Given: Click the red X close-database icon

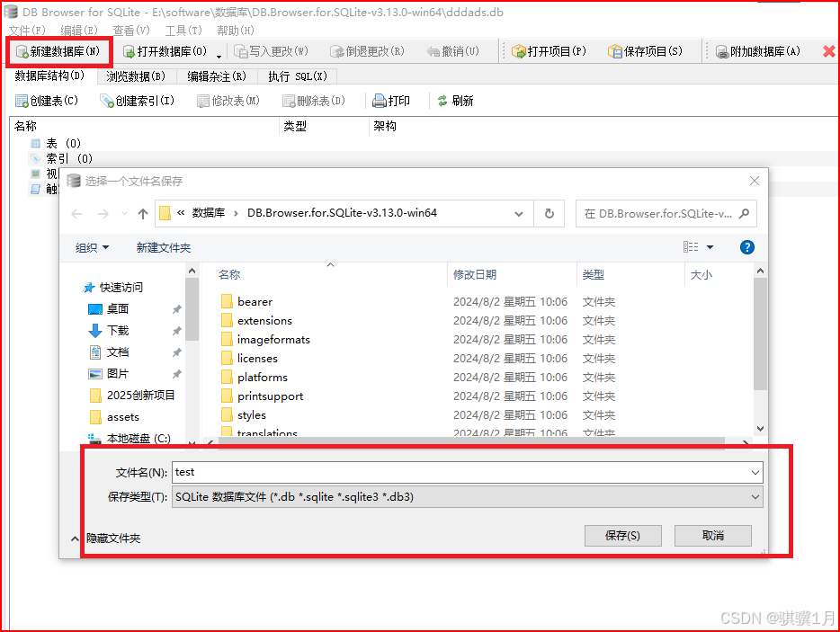Looking at the screenshot, I should (x=828, y=51).
